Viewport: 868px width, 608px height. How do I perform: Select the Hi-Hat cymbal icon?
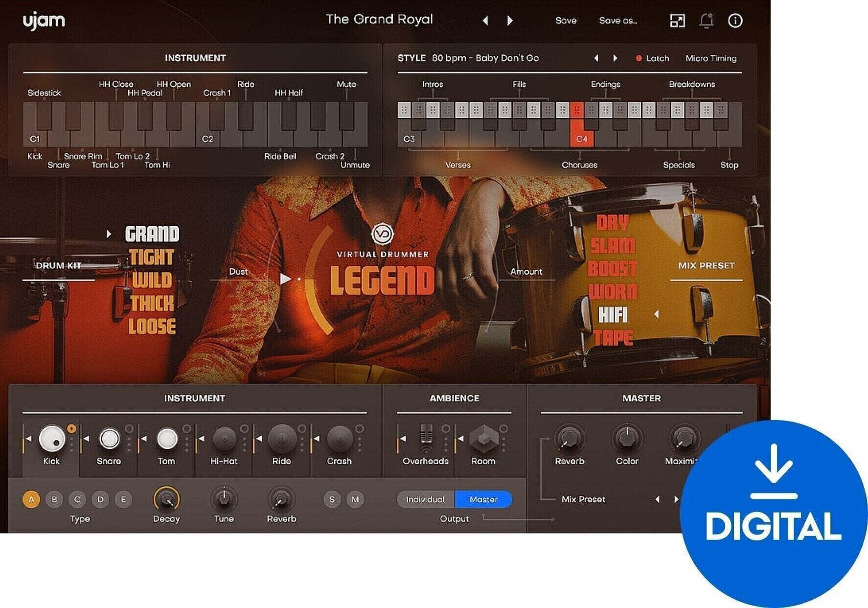pos(225,439)
